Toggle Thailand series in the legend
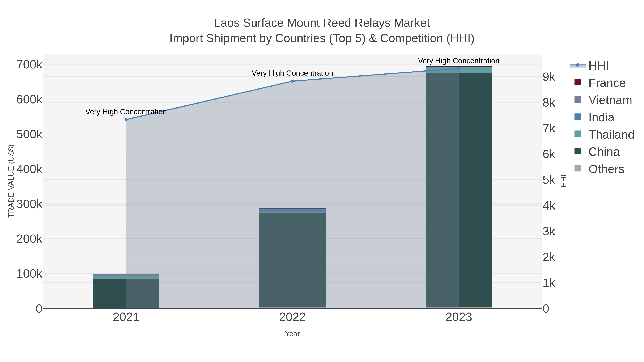The width and height of the screenshot is (644, 362). pyautogui.click(x=604, y=134)
